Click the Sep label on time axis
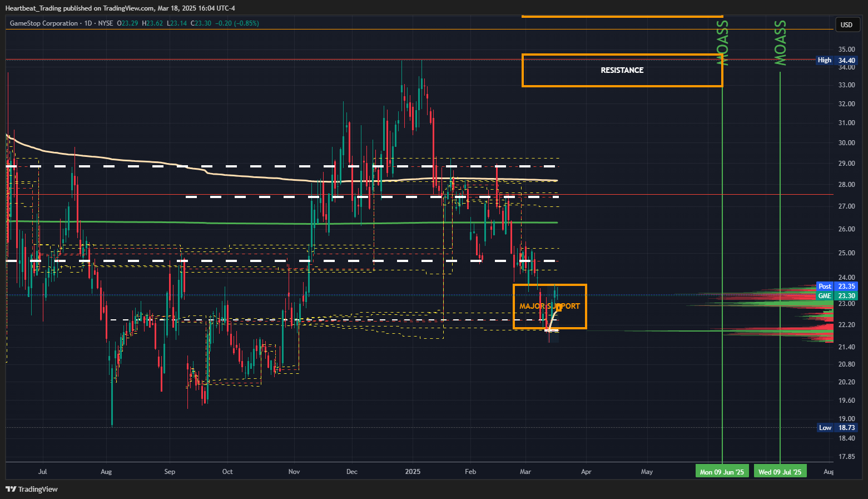Image resolution: width=868 pixels, height=499 pixels. pyautogui.click(x=170, y=472)
